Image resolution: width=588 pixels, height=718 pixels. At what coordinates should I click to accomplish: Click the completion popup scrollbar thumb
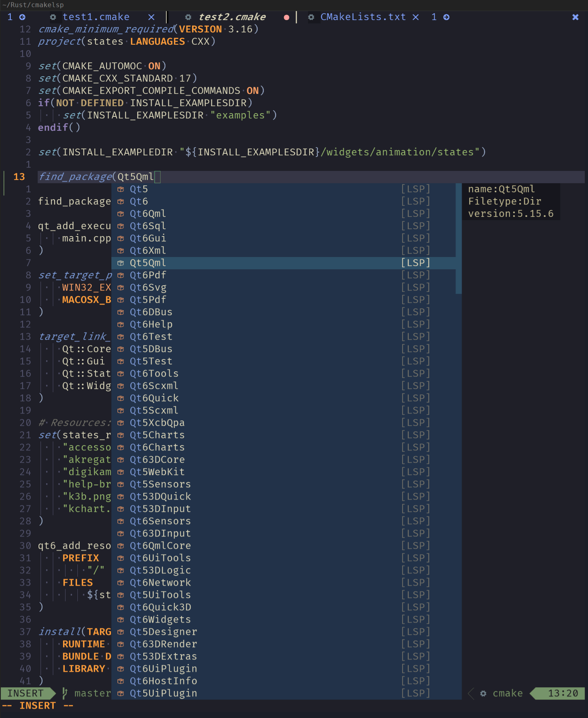(x=459, y=238)
